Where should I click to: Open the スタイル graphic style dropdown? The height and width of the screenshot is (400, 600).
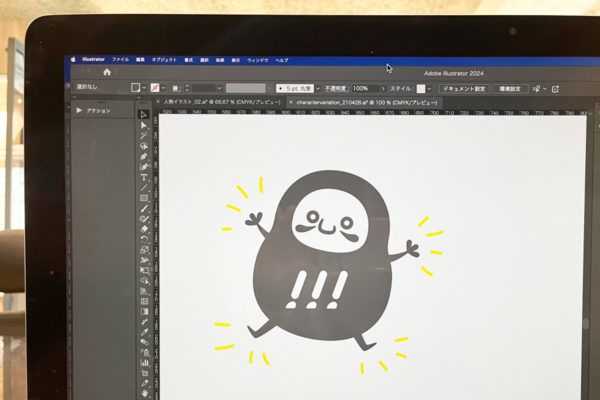point(429,89)
